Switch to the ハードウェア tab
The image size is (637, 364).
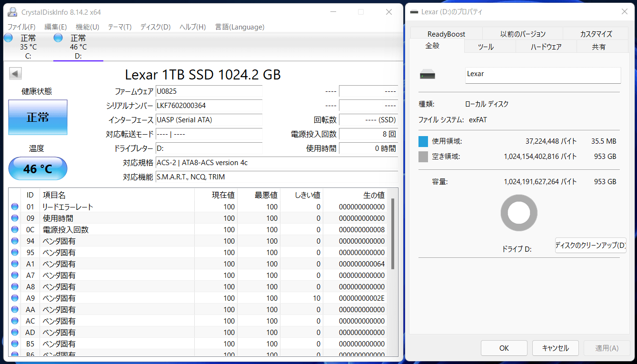(546, 47)
